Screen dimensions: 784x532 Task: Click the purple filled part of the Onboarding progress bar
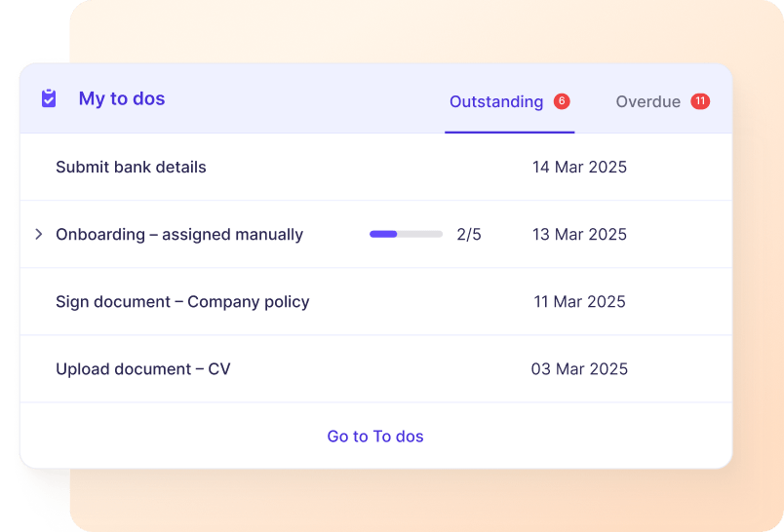[383, 234]
